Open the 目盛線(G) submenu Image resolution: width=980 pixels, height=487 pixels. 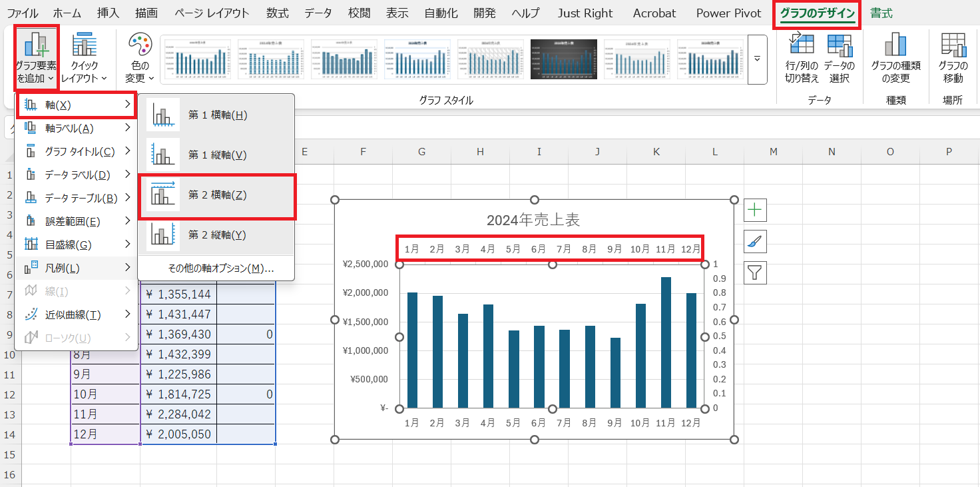tap(77, 245)
